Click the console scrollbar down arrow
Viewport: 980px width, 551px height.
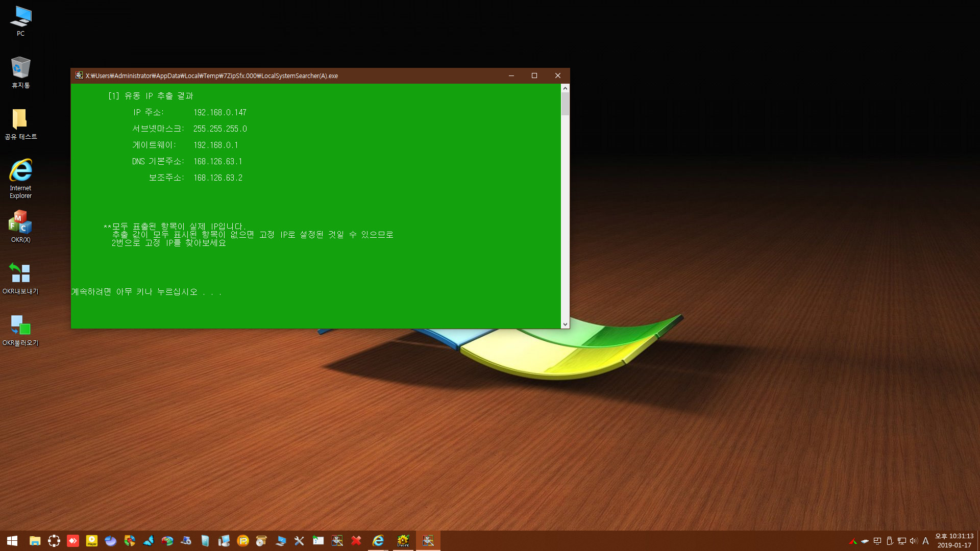[x=565, y=324]
